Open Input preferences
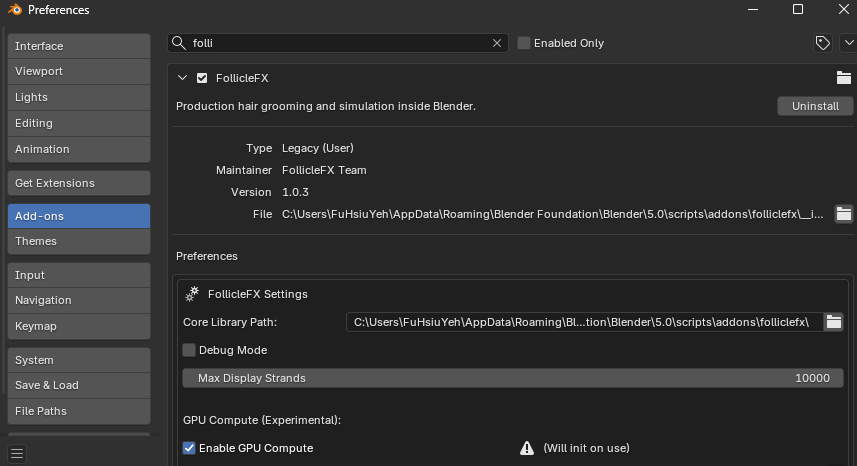This screenshot has height=466, width=857. tap(79, 275)
